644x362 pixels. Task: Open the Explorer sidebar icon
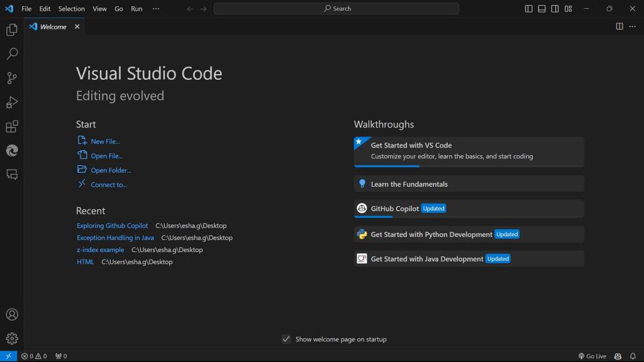[11, 30]
